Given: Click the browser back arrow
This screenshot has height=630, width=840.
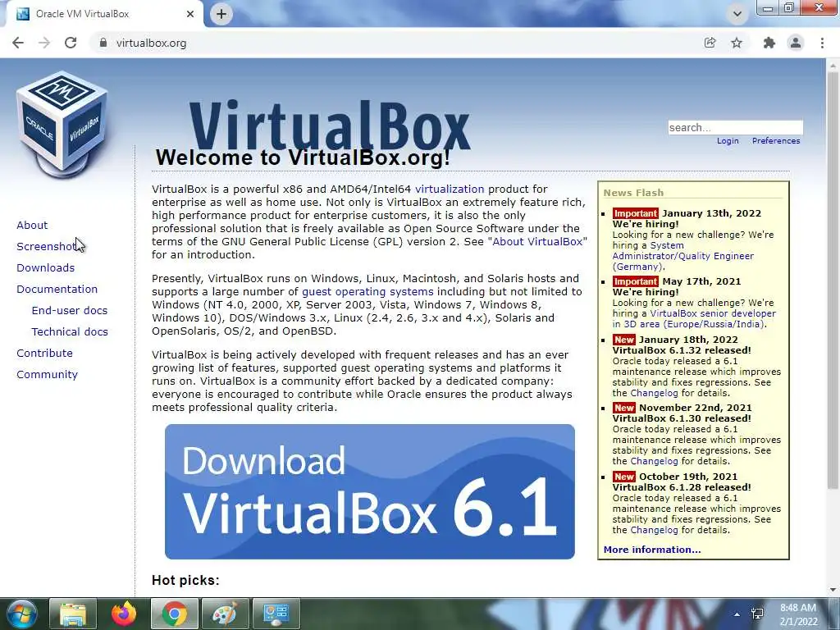Looking at the screenshot, I should tap(18, 43).
